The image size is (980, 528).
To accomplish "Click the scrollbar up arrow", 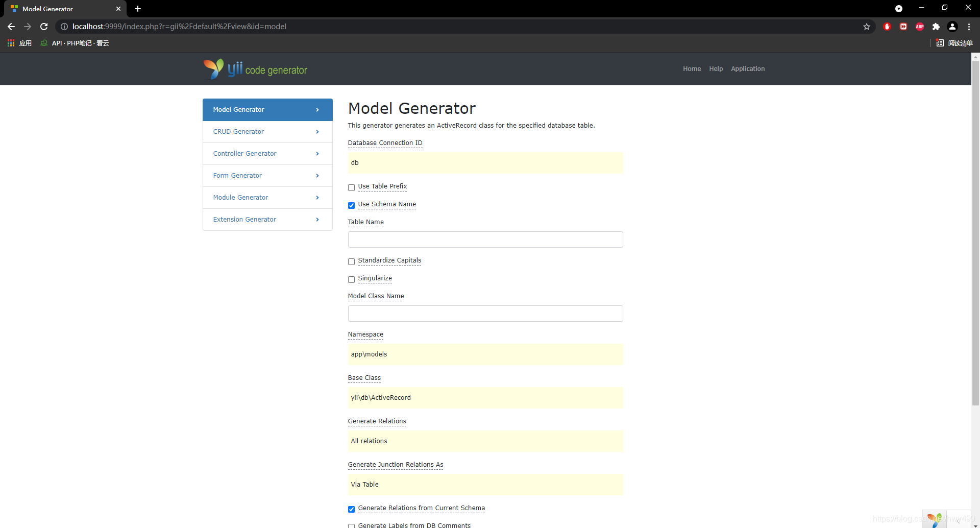I will pos(975,57).
